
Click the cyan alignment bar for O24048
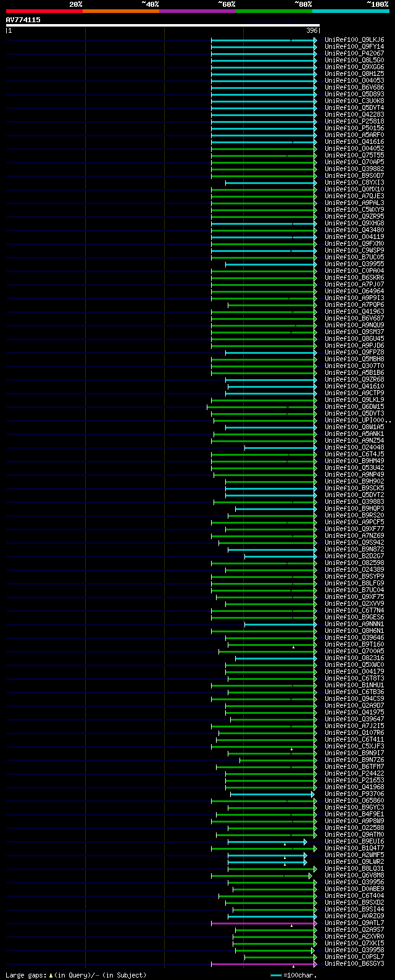click(x=280, y=448)
